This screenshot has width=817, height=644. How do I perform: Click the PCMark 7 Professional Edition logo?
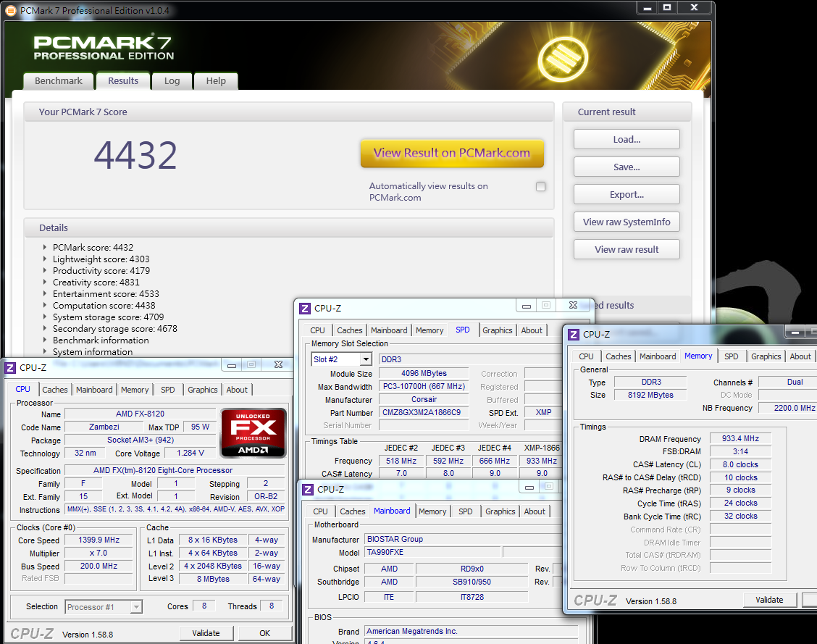[x=104, y=48]
